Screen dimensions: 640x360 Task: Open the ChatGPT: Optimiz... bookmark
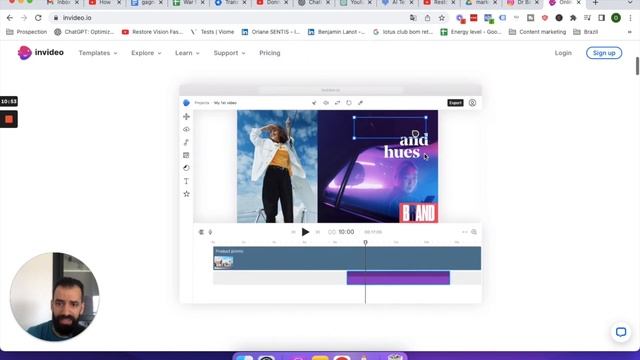pos(84,32)
